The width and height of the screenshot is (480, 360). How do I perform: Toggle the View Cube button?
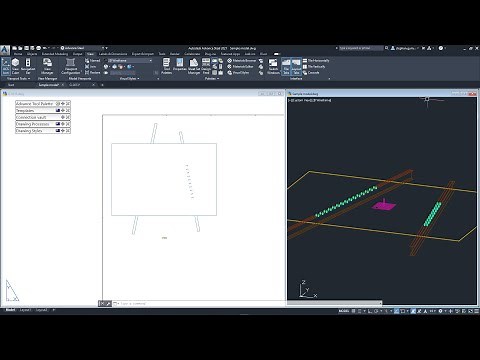pos(15,66)
